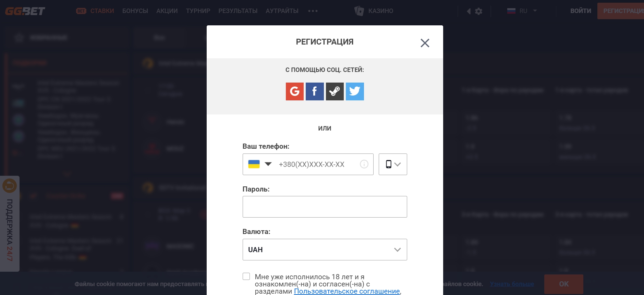Expand the phone/email method dropdown
The height and width of the screenshot is (295, 644).
[x=393, y=164]
